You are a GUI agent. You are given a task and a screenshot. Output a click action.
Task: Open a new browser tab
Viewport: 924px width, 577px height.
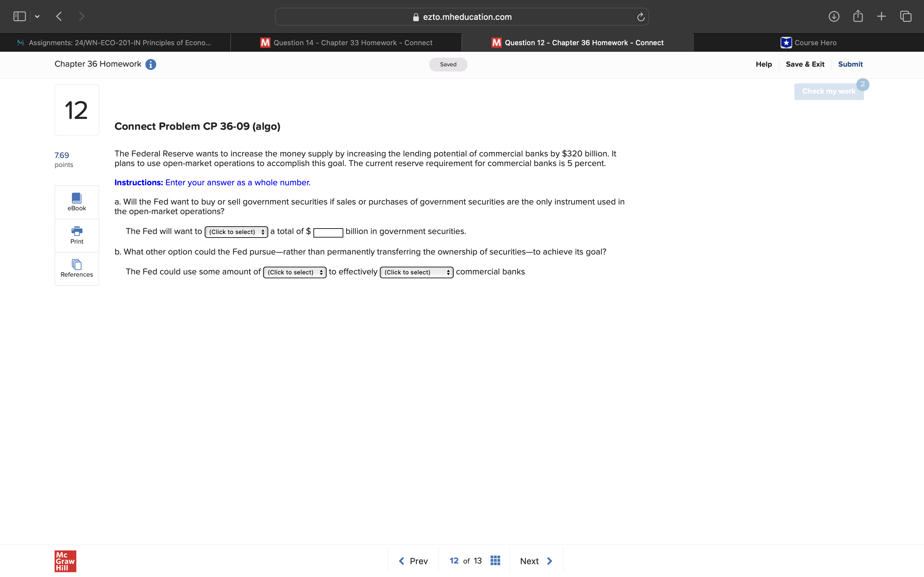point(882,16)
